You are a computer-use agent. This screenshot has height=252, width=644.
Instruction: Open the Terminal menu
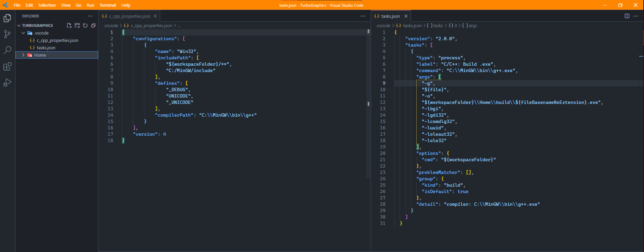pyautogui.click(x=108, y=5)
